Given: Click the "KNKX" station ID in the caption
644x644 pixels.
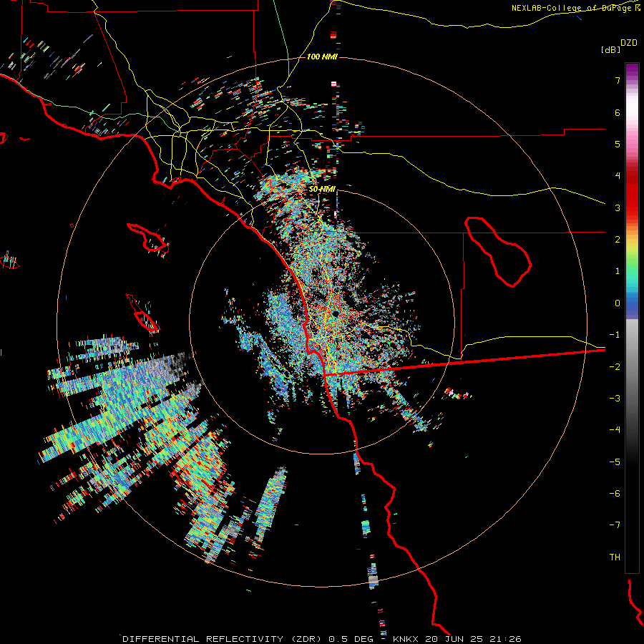Looking at the screenshot, I should 406,639.
